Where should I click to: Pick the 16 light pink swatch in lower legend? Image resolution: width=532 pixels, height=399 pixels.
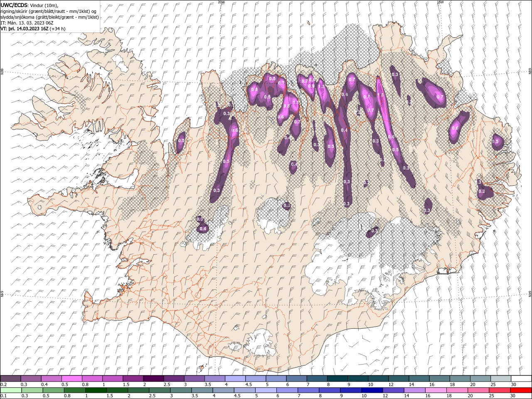pyautogui.click(x=436, y=390)
